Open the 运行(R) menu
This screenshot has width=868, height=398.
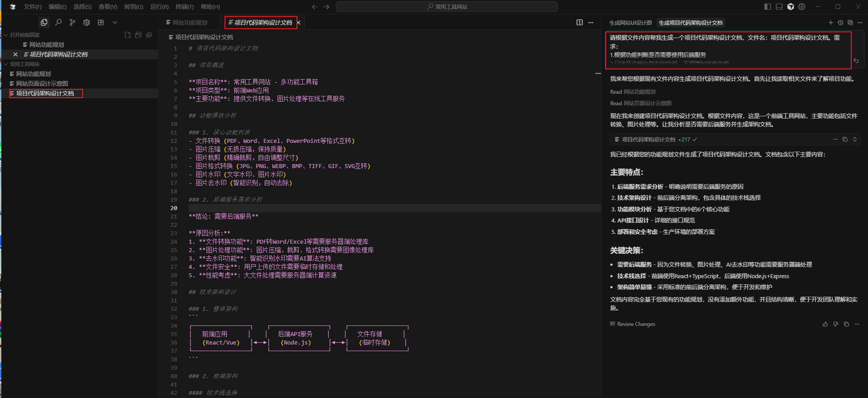pyautogui.click(x=160, y=7)
